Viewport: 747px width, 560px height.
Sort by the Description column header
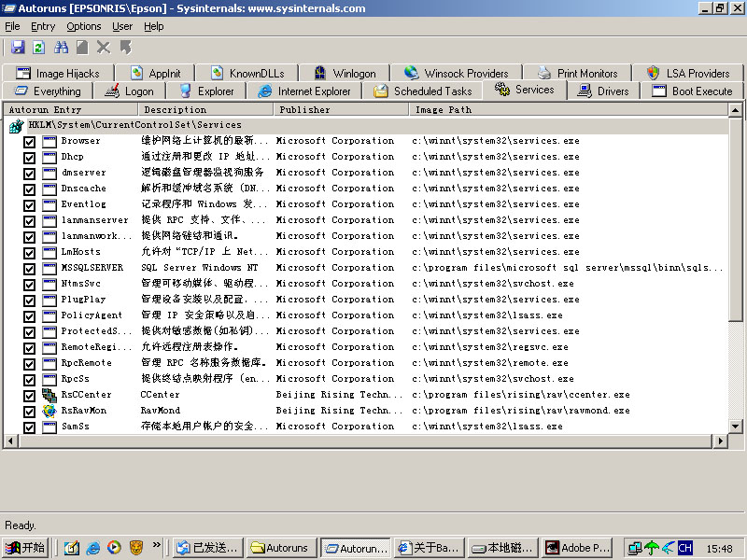pos(205,110)
